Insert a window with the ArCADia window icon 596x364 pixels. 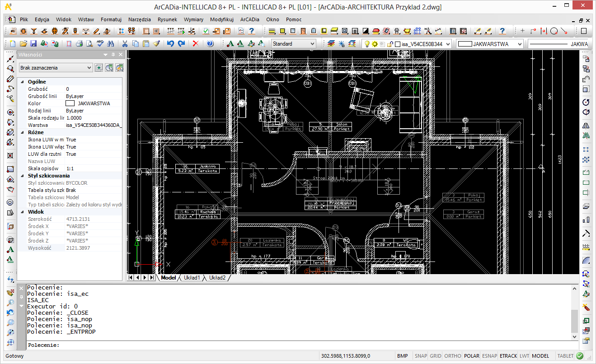[x=292, y=31]
